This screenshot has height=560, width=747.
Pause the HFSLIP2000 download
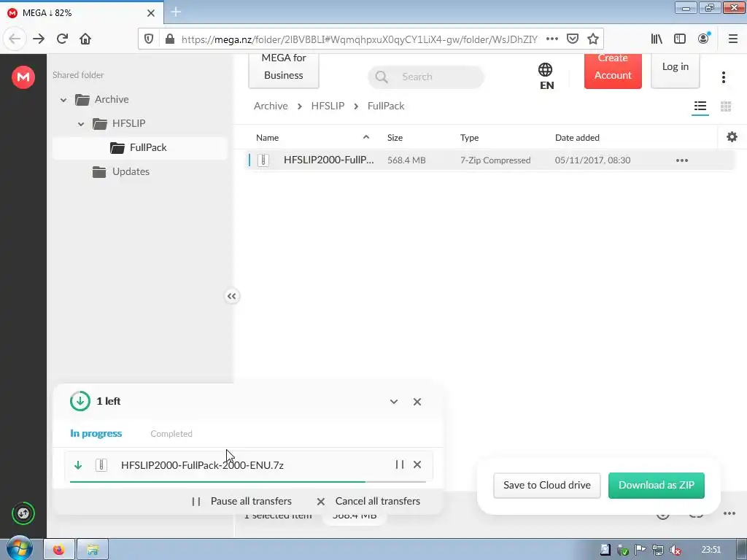(x=399, y=464)
